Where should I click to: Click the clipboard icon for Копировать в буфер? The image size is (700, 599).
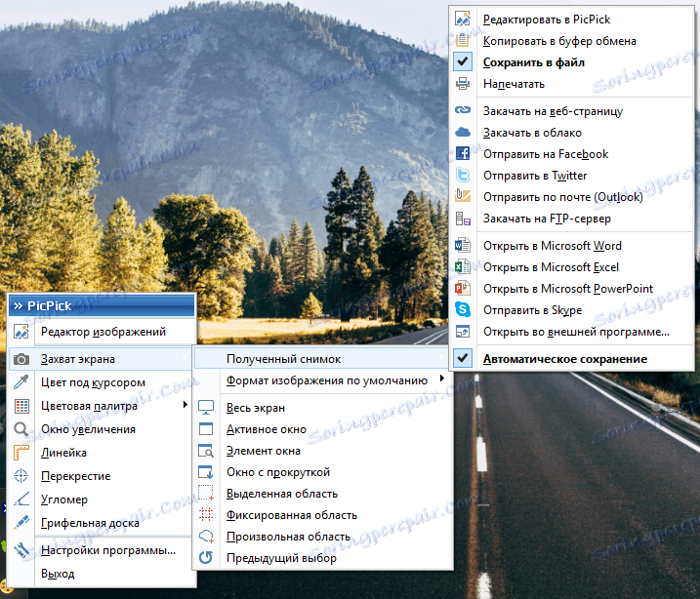[463, 41]
